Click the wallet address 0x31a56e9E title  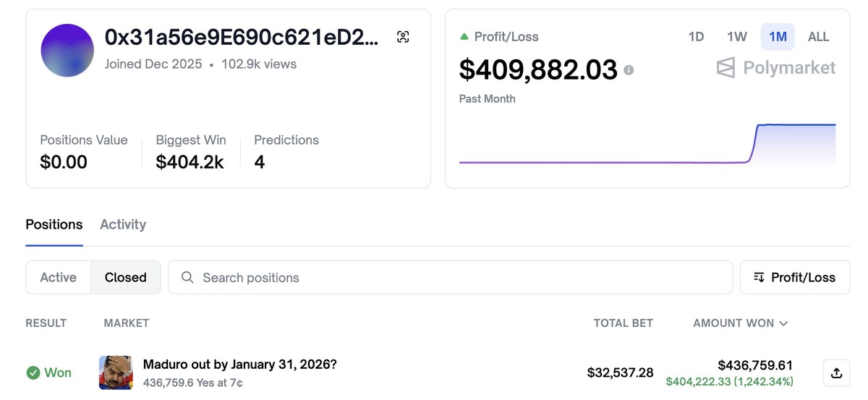point(241,37)
